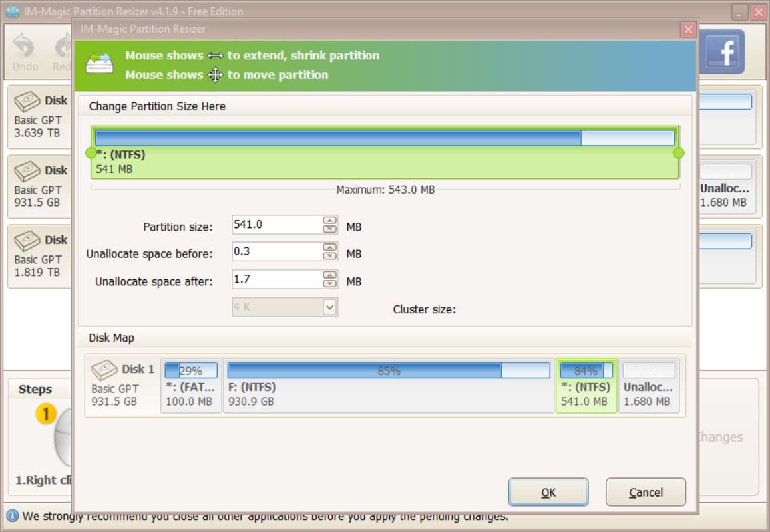
Task: Decrease Unallocate space before value
Action: [330, 256]
